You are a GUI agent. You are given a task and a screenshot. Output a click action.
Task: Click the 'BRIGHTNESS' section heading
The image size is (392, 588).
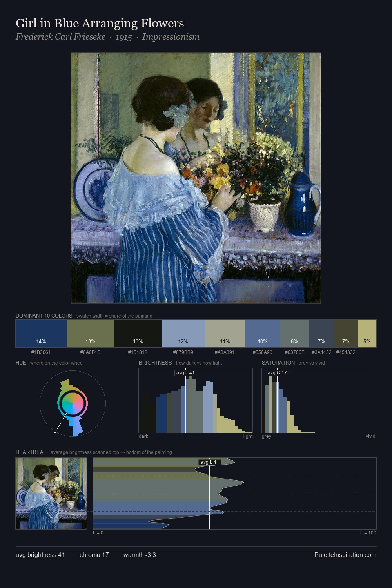155,363
